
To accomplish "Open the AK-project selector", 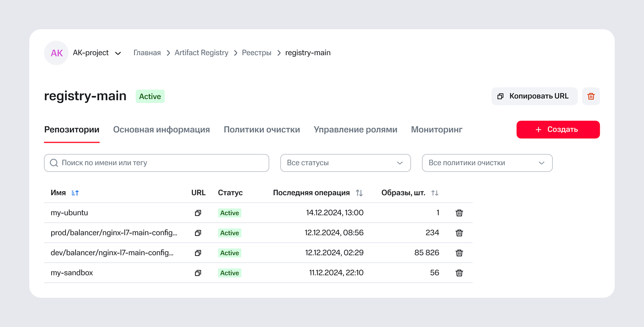I will point(97,53).
